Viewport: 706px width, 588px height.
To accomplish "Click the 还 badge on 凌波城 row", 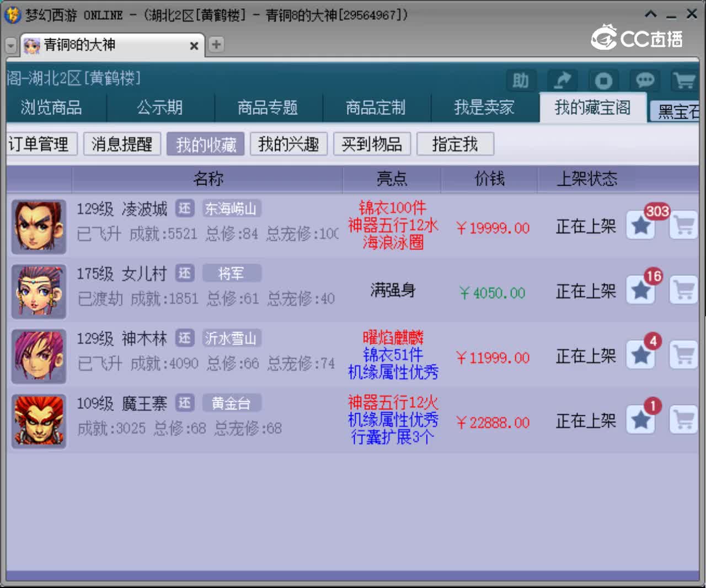I will tap(185, 209).
